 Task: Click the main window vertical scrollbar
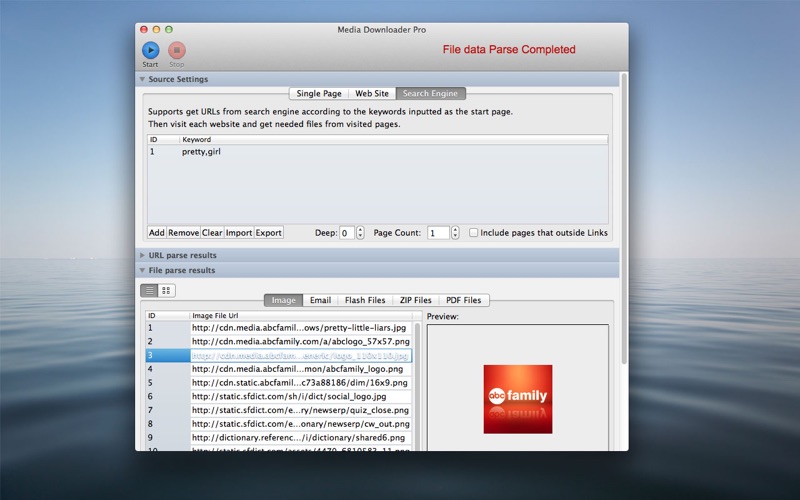(623, 218)
